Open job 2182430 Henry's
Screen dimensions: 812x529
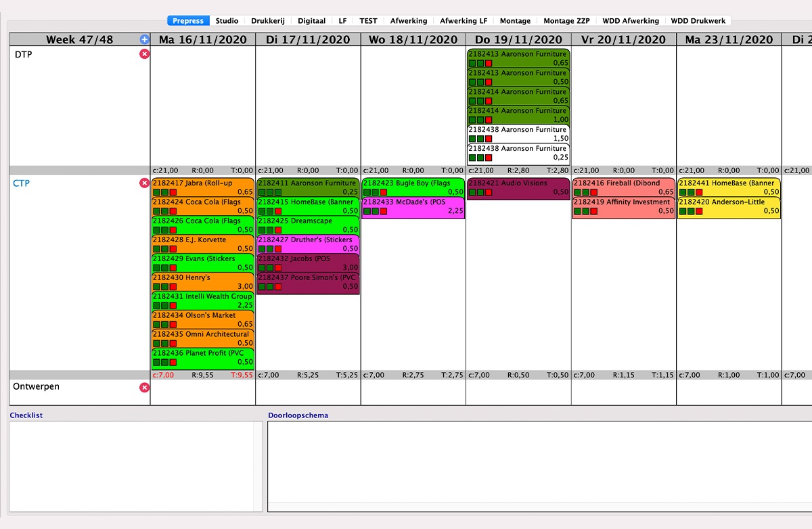click(x=203, y=282)
